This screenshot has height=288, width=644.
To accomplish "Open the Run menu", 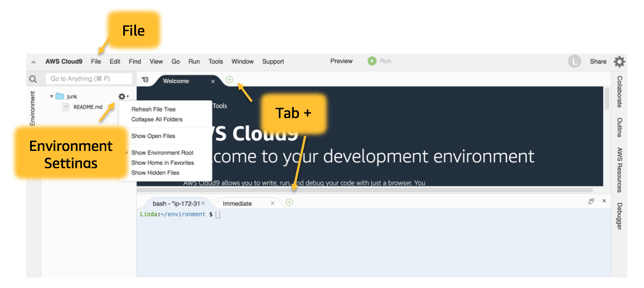I will (x=194, y=61).
